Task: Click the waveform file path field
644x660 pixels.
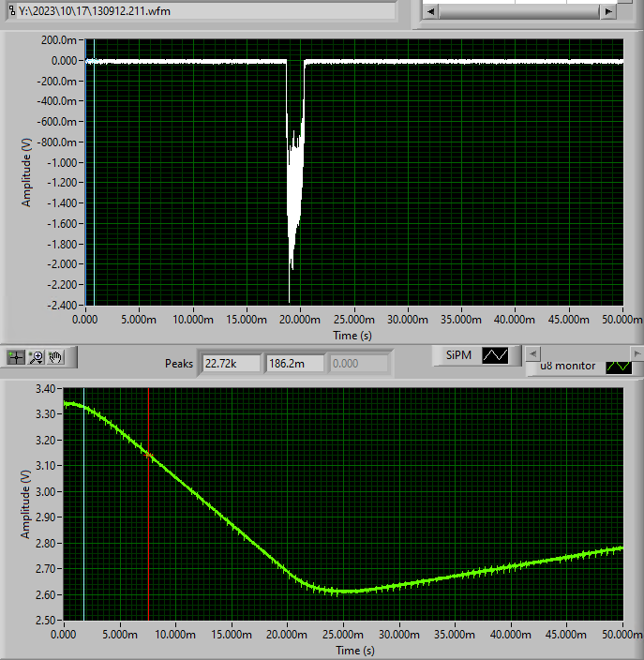Action: (202, 11)
